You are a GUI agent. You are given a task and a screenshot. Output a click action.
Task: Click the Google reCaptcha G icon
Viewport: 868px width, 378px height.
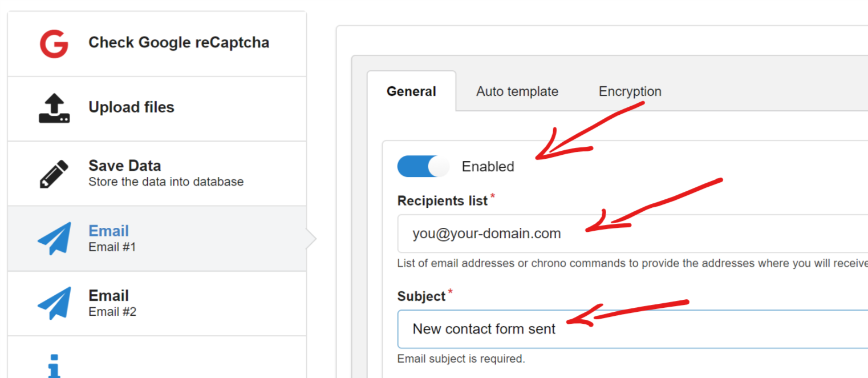[x=54, y=43]
